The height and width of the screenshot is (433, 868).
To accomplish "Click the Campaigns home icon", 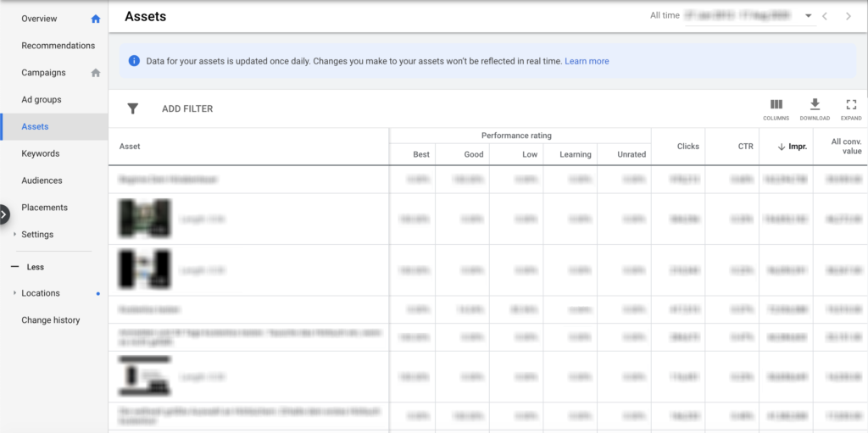I will (96, 73).
